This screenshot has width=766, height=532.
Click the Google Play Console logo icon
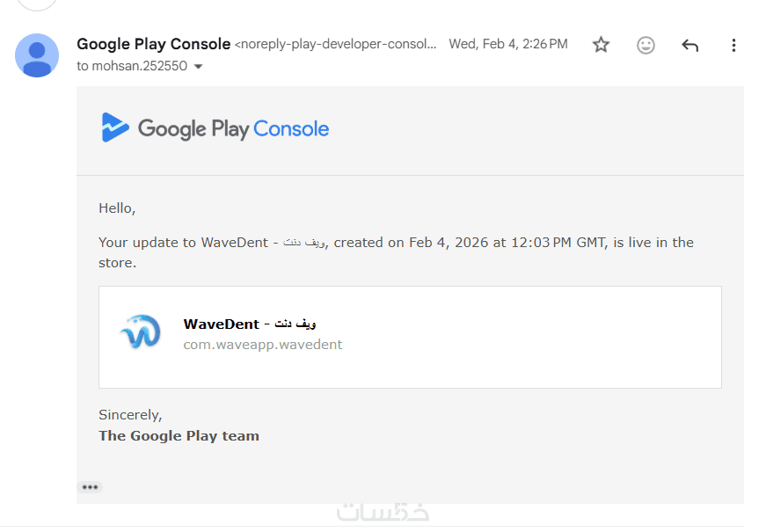point(115,128)
